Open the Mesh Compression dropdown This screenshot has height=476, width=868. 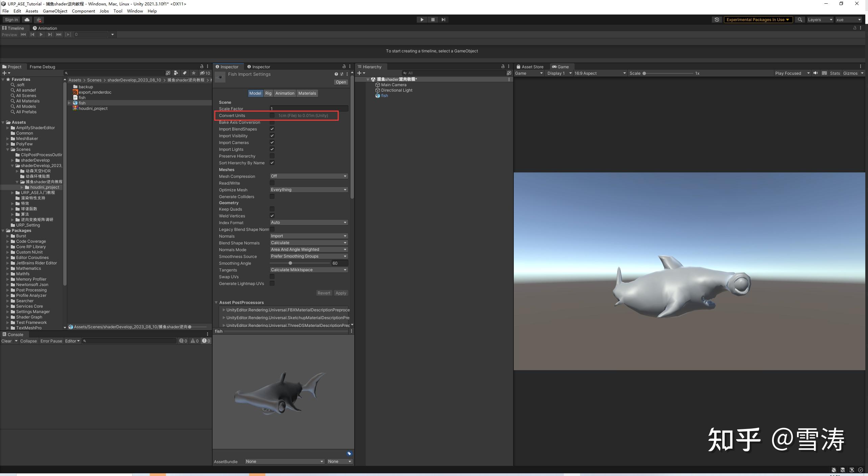click(x=308, y=176)
